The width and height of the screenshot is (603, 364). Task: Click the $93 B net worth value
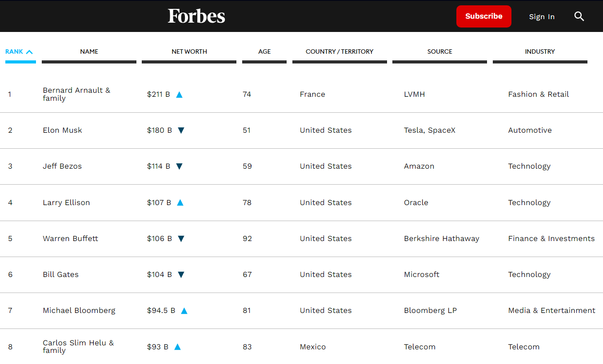(158, 347)
